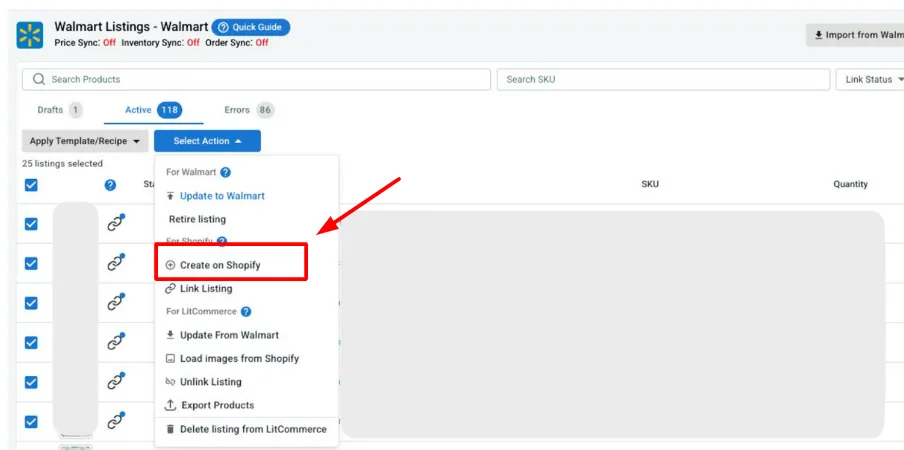Switch to the Drafts tab

click(x=59, y=110)
